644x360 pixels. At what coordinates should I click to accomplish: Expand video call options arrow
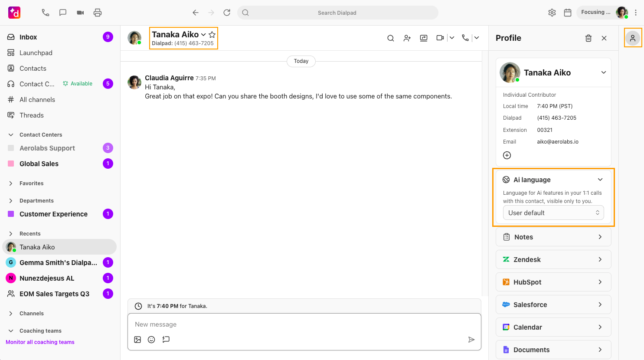[452, 38]
